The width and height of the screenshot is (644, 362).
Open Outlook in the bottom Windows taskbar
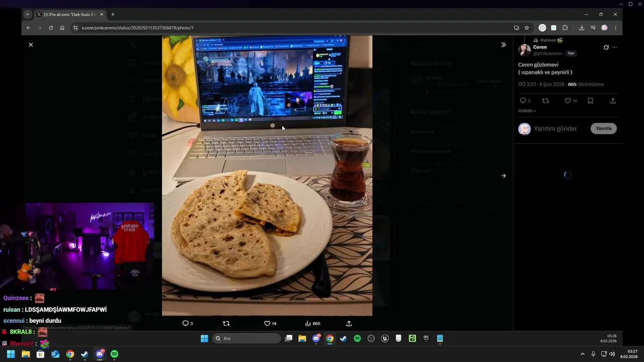coord(55,354)
